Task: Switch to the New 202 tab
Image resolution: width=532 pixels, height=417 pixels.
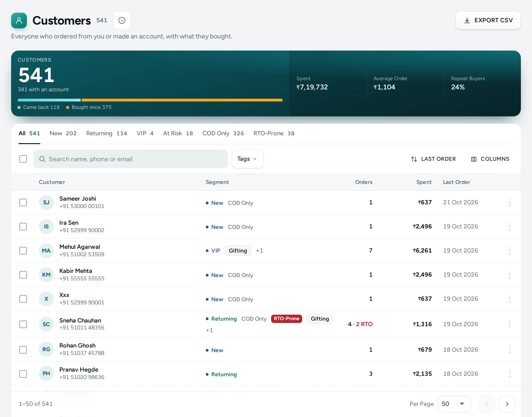Action: 63,133
